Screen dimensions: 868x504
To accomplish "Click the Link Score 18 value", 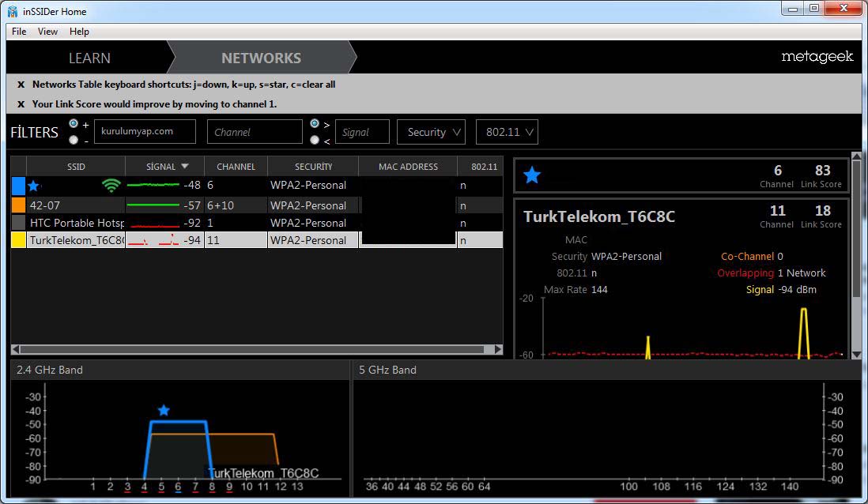I will (x=823, y=211).
